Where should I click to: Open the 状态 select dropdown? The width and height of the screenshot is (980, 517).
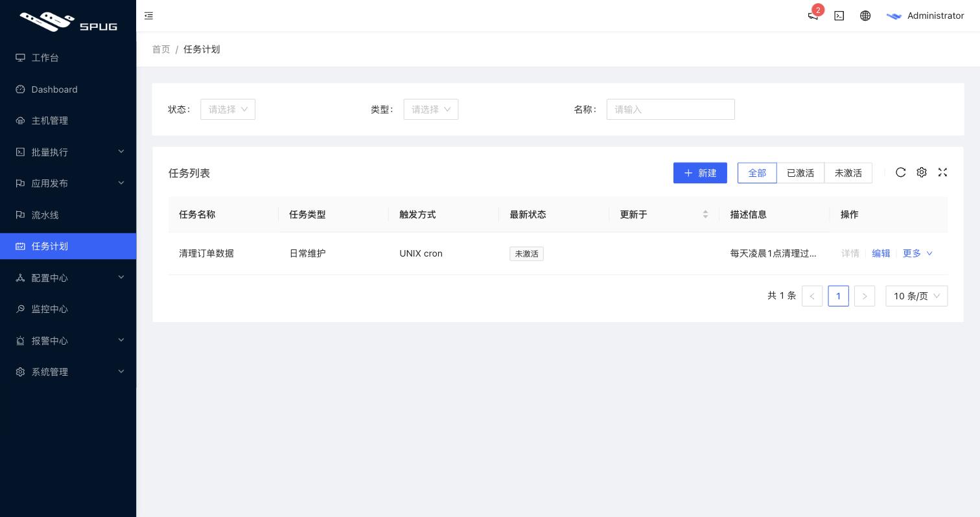coord(227,109)
